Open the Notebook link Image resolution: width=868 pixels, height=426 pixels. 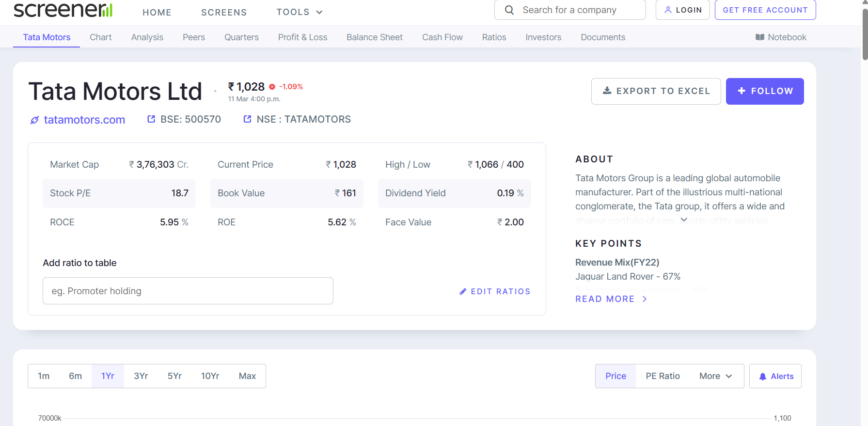[781, 37]
